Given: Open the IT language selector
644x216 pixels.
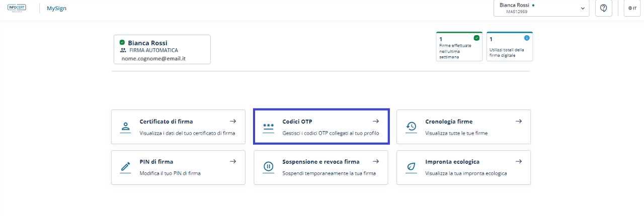Looking at the screenshot, I should [x=632, y=9].
